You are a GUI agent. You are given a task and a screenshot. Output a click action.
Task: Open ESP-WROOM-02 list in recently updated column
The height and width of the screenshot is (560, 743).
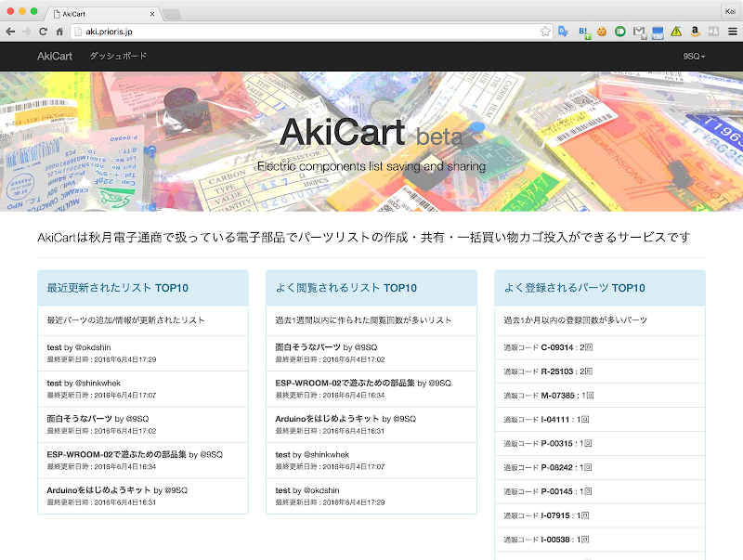pos(143,460)
